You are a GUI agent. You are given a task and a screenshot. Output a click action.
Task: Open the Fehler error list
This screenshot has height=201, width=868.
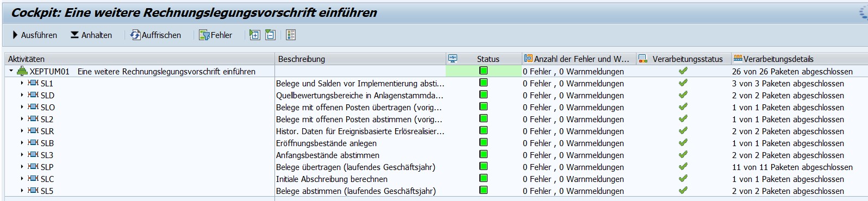click(216, 35)
